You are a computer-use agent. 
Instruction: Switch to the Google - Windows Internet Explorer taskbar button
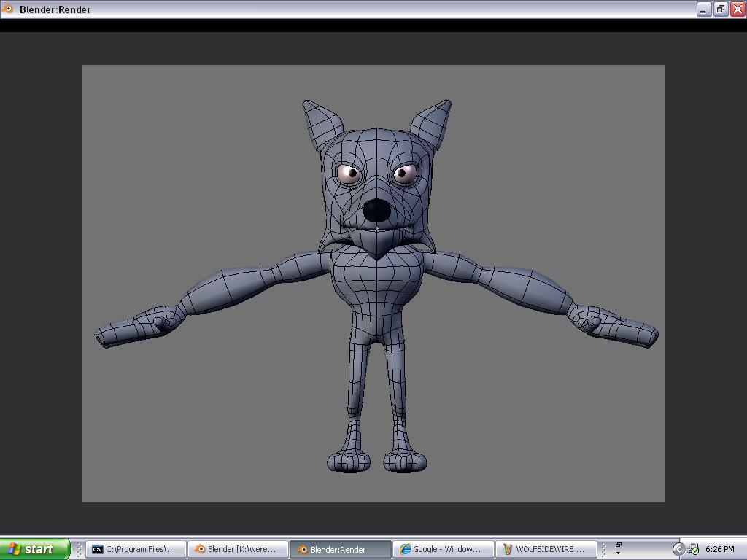point(443,549)
